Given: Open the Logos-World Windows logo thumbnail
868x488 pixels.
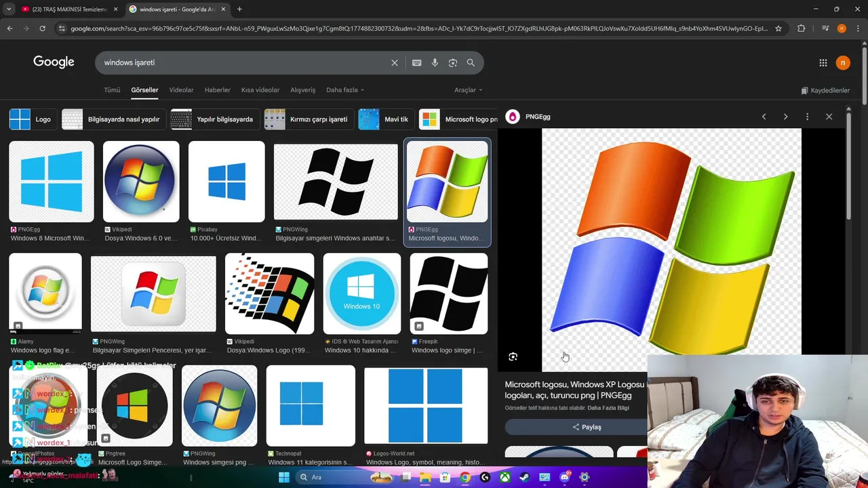Looking at the screenshot, I should (x=426, y=406).
